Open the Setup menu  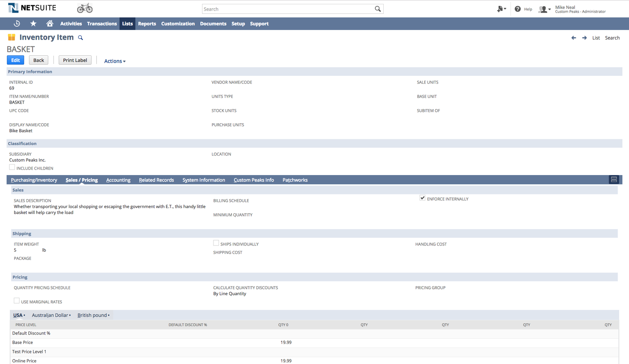(238, 24)
